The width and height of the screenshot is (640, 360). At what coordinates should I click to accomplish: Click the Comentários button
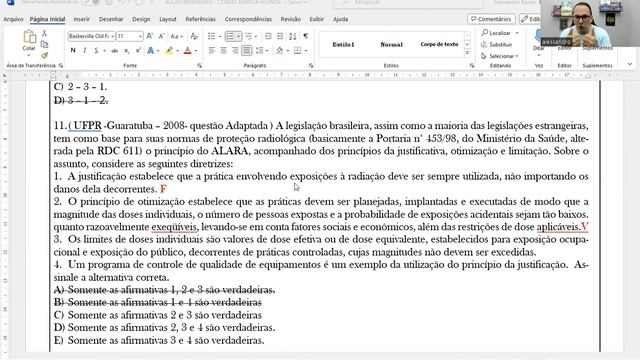tap(491, 19)
